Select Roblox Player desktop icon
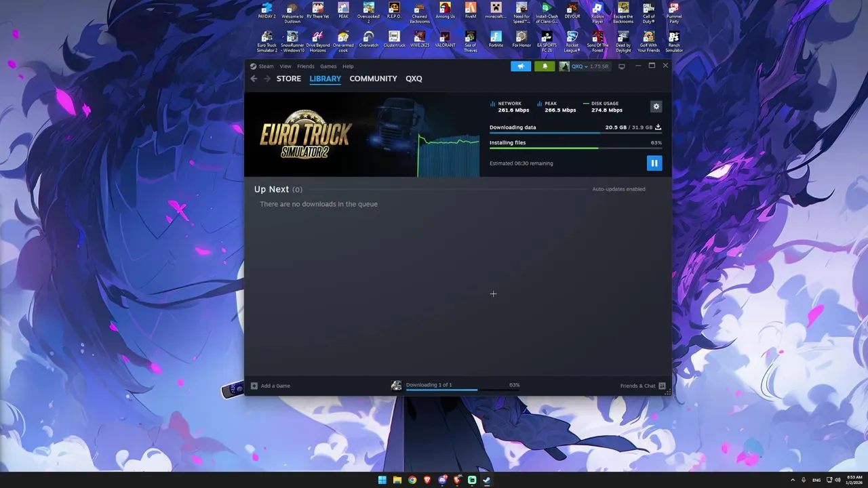 click(597, 12)
